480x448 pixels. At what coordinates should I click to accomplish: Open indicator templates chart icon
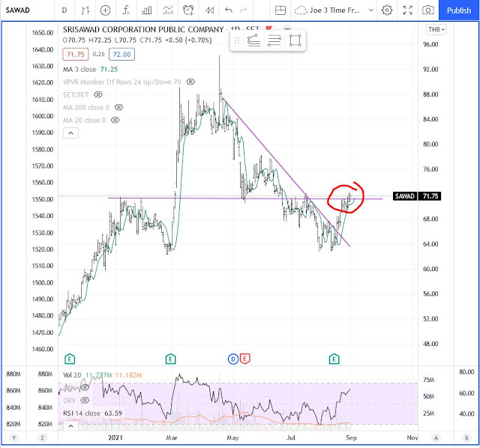click(x=168, y=10)
